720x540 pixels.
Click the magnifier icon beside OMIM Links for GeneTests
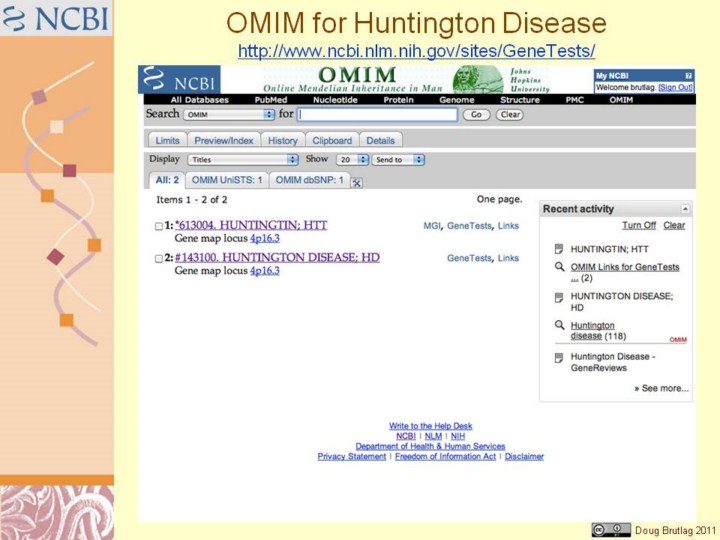pos(559,268)
